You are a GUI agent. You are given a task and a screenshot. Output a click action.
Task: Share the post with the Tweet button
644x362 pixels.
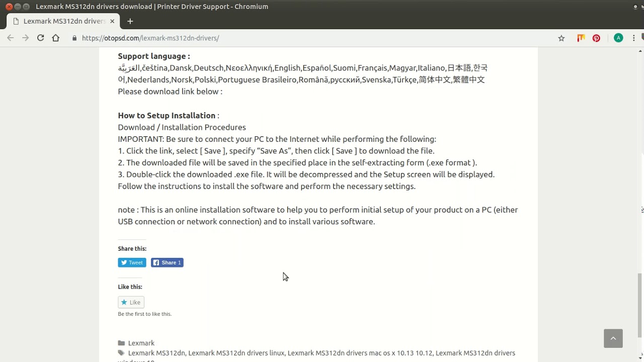(x=132, y=262)
